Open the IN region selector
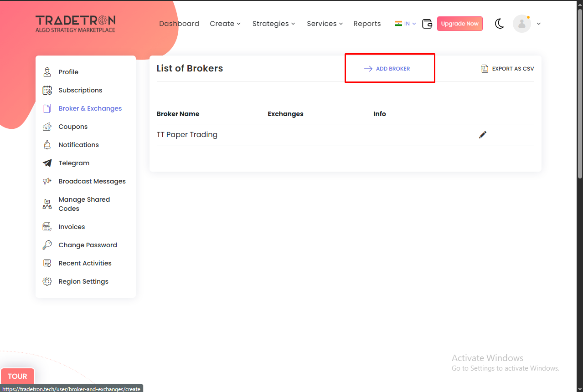Screen dimensions: 583x392 tap(405, 24)
